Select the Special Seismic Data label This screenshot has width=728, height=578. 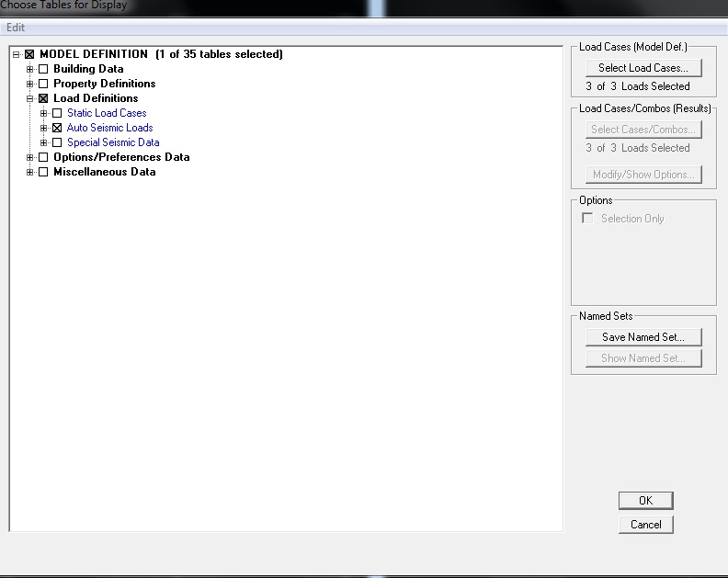113,142
